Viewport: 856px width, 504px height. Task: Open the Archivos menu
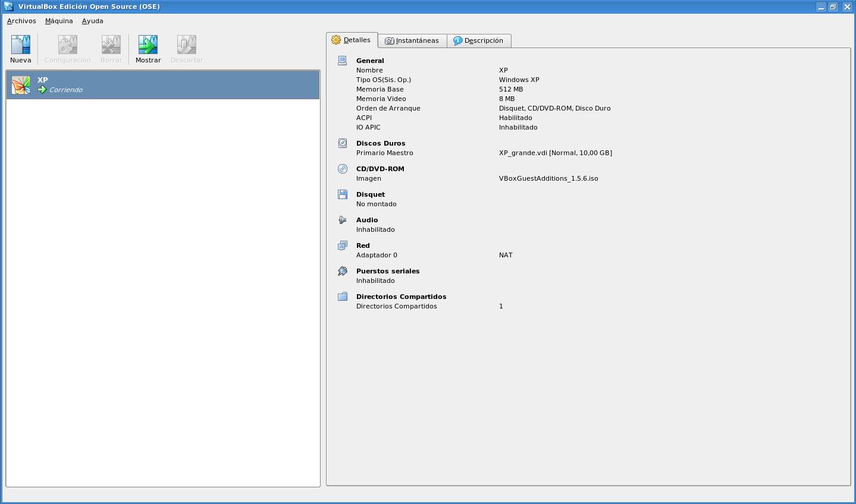(21, 21)
